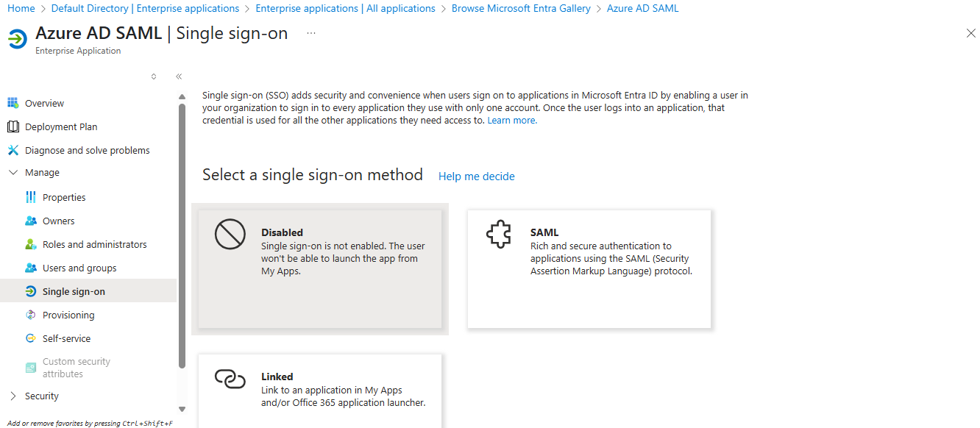Click the Self-service icon in sidebar
Image resolution: width=980 pixels, height=428 pixels.
point(30,338)
